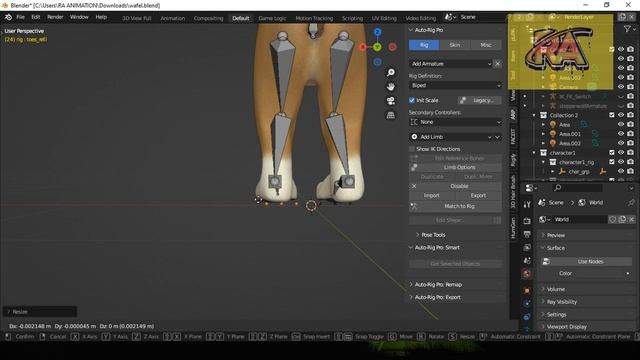Viewport: 640px width, 360px height.
Task: Open the Scene properties tab icon
Action: point(527,260)
